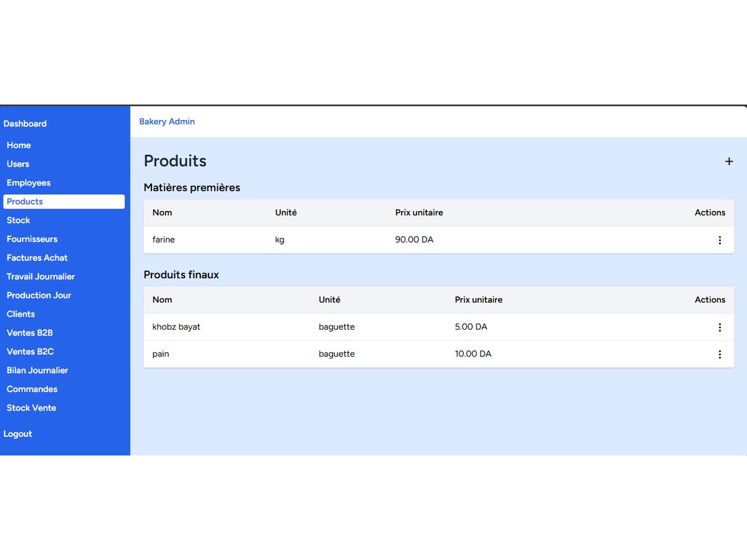747x560 pixels.
Task: Click the khobz bayat name cell
Action: (176, 327)
